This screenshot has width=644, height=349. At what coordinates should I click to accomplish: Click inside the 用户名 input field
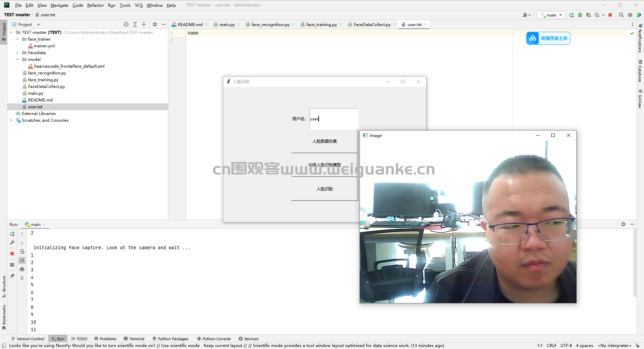point(333,119)
